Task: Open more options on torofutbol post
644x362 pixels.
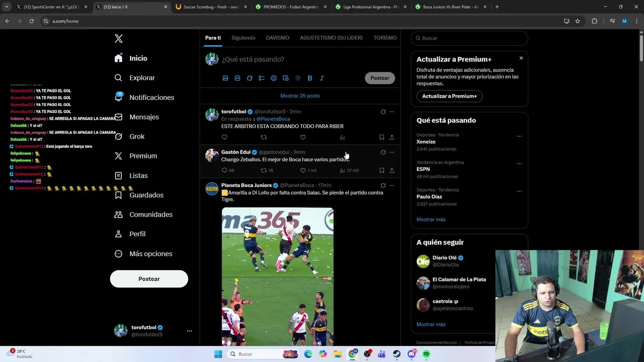Action: (392, 112)
